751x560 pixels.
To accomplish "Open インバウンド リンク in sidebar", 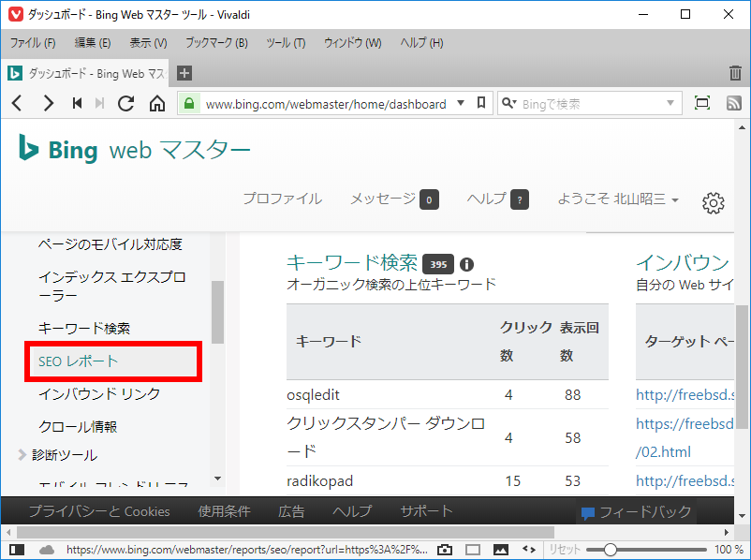I will [99, 393].
